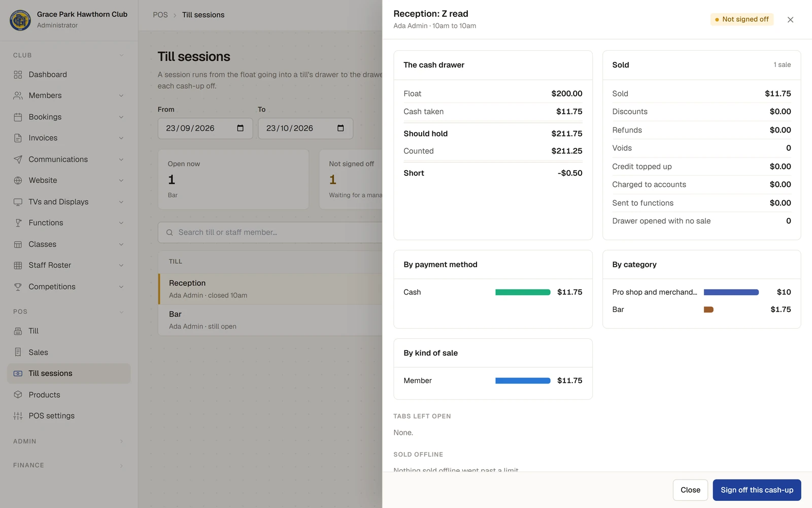
Task: Sign off this cash-up
Action: [x=757, y=490]
